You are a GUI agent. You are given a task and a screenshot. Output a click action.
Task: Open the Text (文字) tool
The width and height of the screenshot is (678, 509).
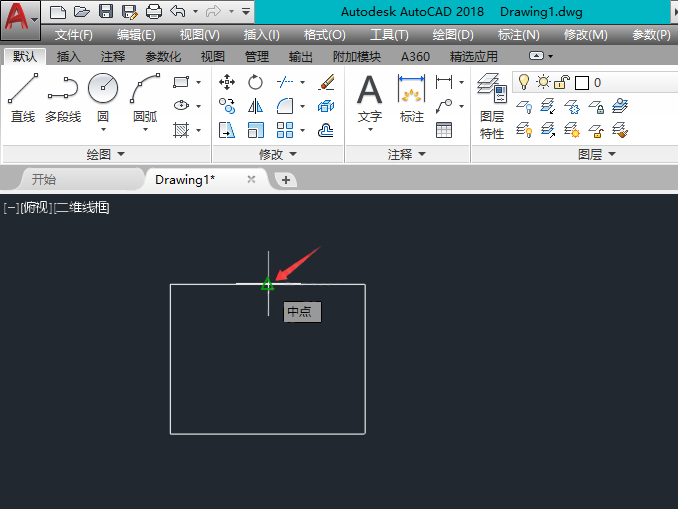tap(370, 98)
